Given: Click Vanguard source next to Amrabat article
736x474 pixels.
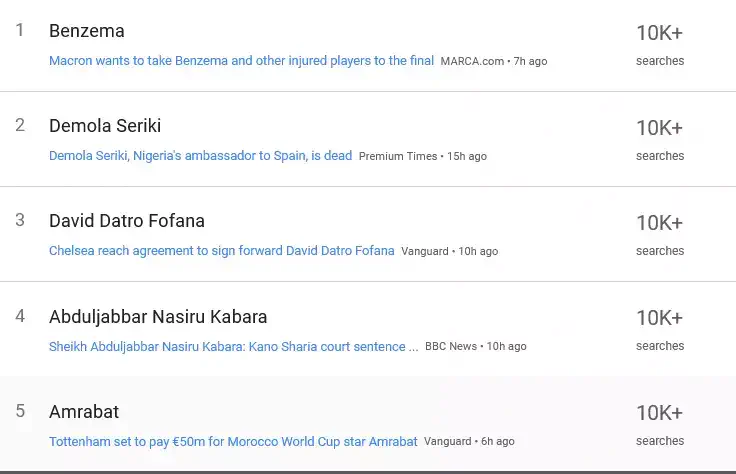Looking at the screenshot, I should (x=447, y=441).
